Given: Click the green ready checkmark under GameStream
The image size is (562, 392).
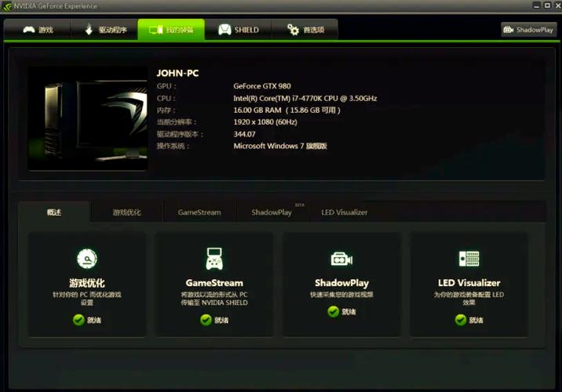Looking at the screenshot, I should [x=206, y=320].
